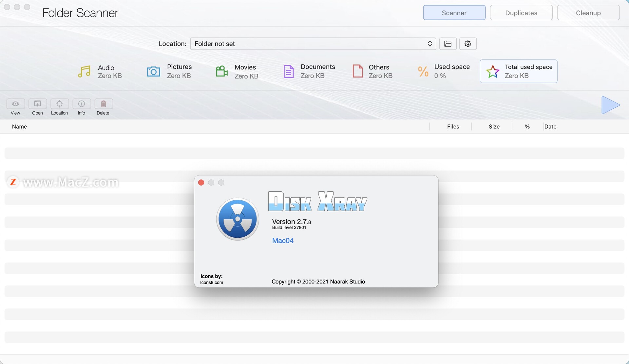The image size is (629, 364).
Task: Click the Location crosshair toolbar icon
Action: tap(59, 104)
